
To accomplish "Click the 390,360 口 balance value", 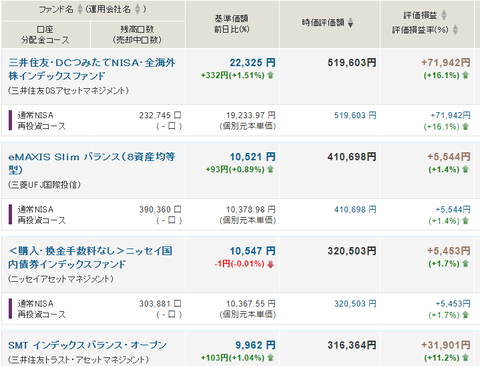I will (160, 209).
